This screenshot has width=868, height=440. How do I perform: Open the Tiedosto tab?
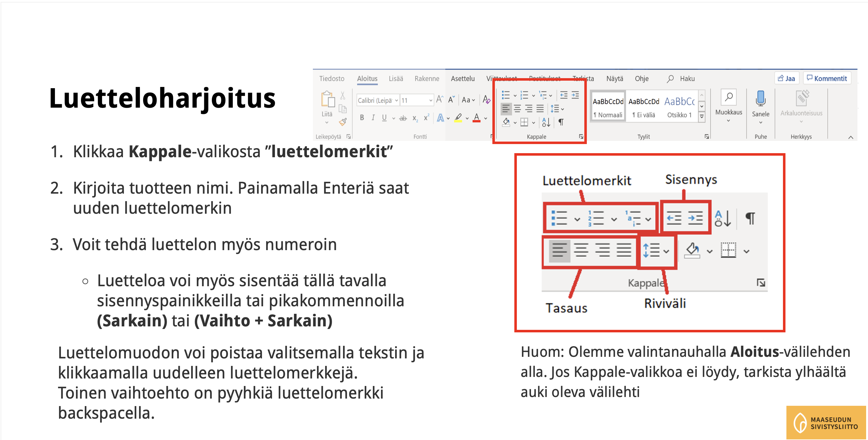(x=332, y=78)
